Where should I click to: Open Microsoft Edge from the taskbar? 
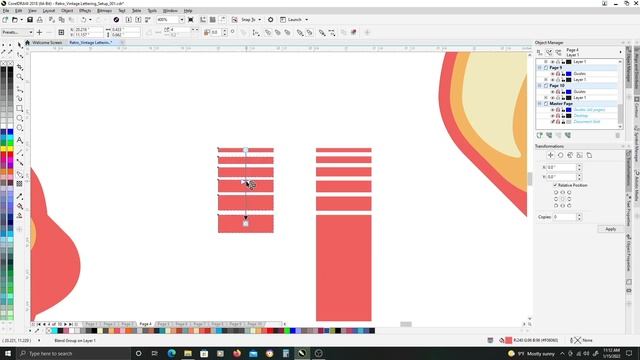click(171, 353)
